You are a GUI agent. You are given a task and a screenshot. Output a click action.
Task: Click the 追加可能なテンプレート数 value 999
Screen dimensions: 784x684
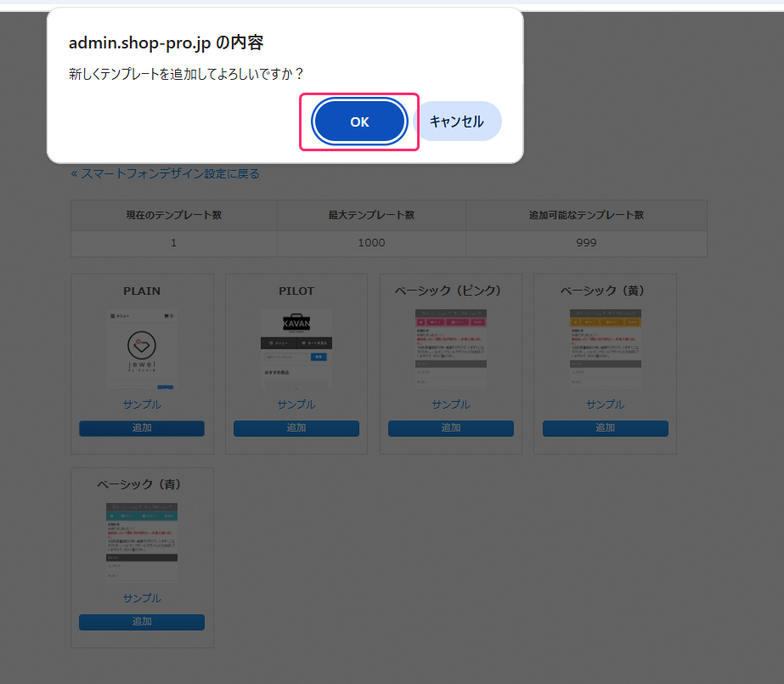click(x=586, y=243)
